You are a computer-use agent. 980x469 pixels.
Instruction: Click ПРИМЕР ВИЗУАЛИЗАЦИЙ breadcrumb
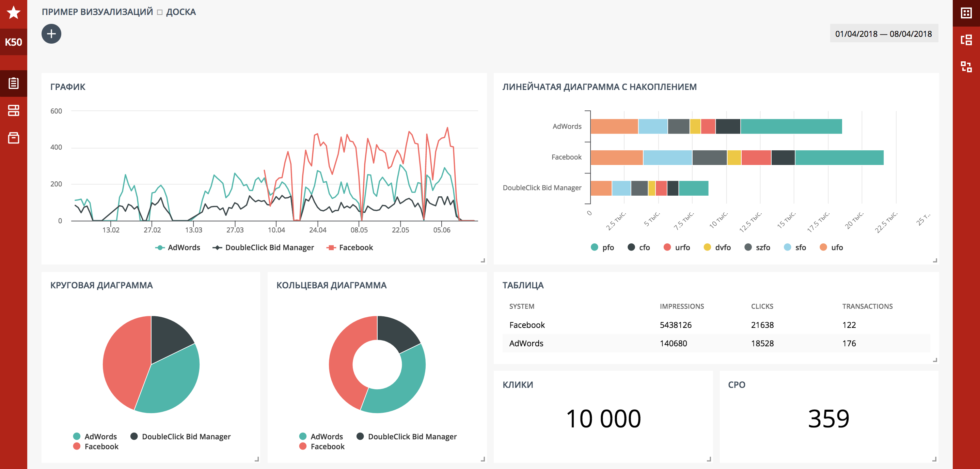(x=97, y=12)
